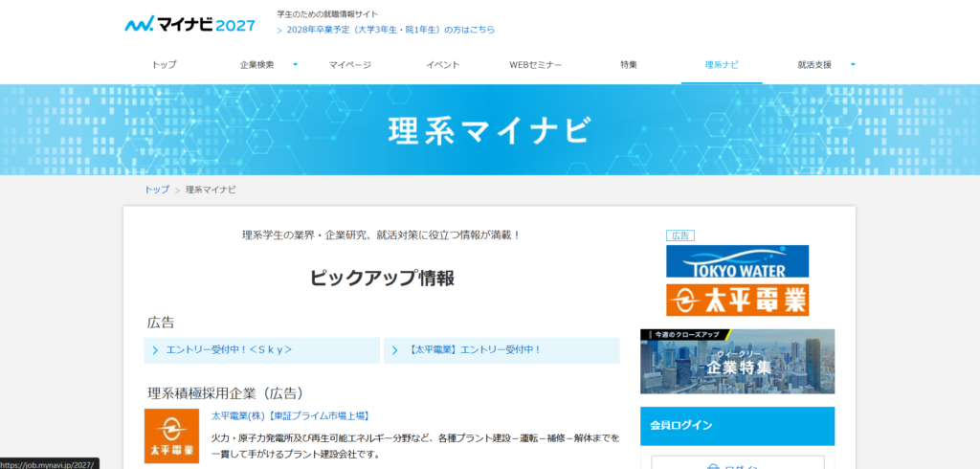Open the 特集 navigation tab

click(628, 65)
